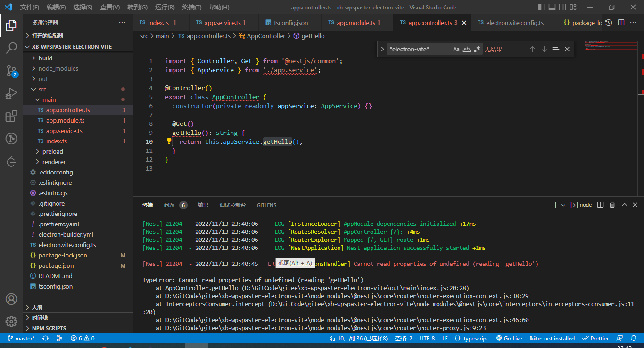Toggle Match Whole Word in find
The image size is (644, 348).
[x=467, y=49]
